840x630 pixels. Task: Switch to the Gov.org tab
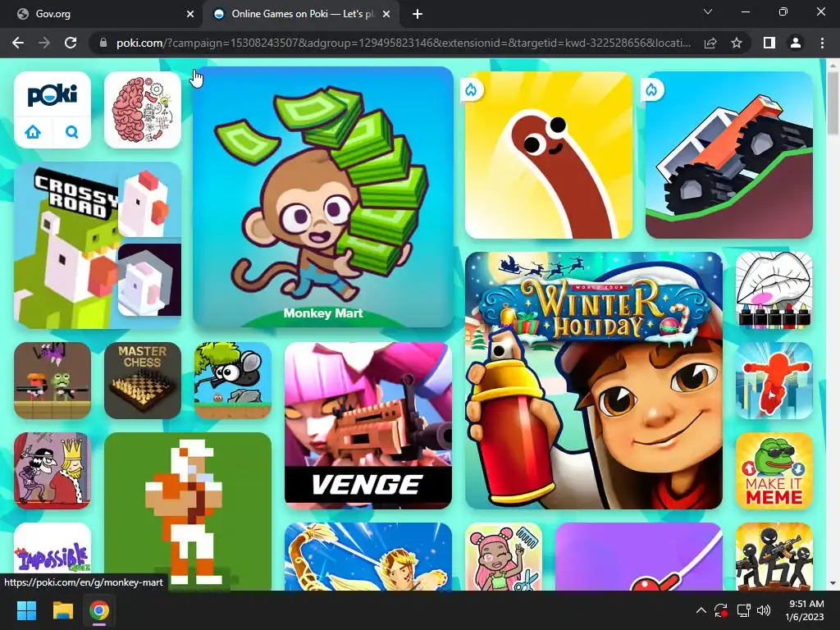click(101, 14)
